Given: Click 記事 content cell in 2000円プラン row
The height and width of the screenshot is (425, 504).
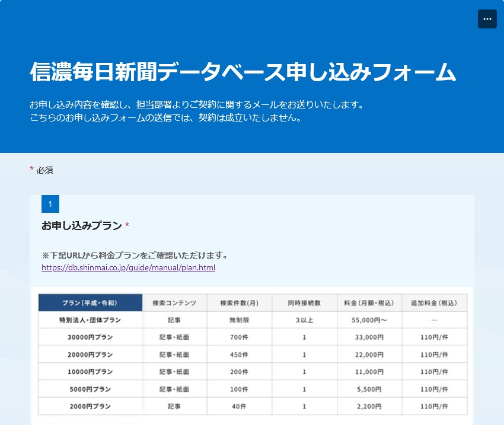Looking at the screenshot, I should [x=174, y=407].
